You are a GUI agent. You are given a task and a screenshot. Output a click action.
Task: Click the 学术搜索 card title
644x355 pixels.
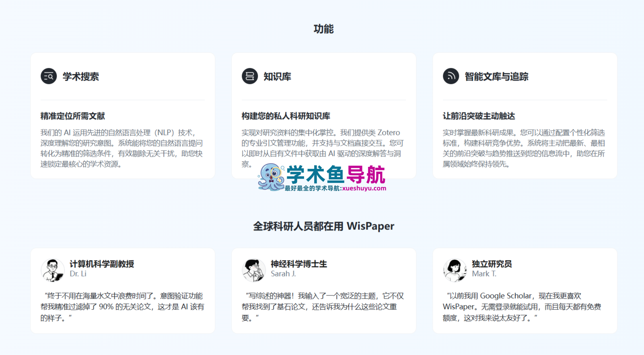click(81, 76)
